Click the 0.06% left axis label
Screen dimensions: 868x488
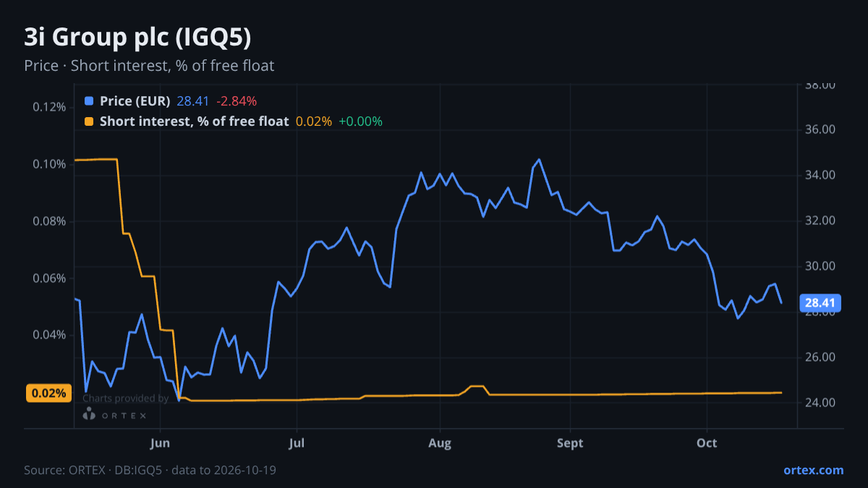point(49,278)
